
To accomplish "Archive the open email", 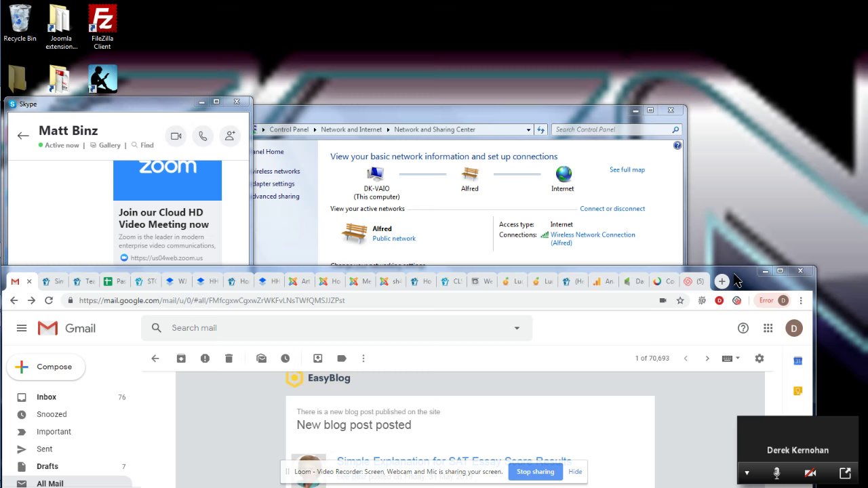I will pos(181,359).
